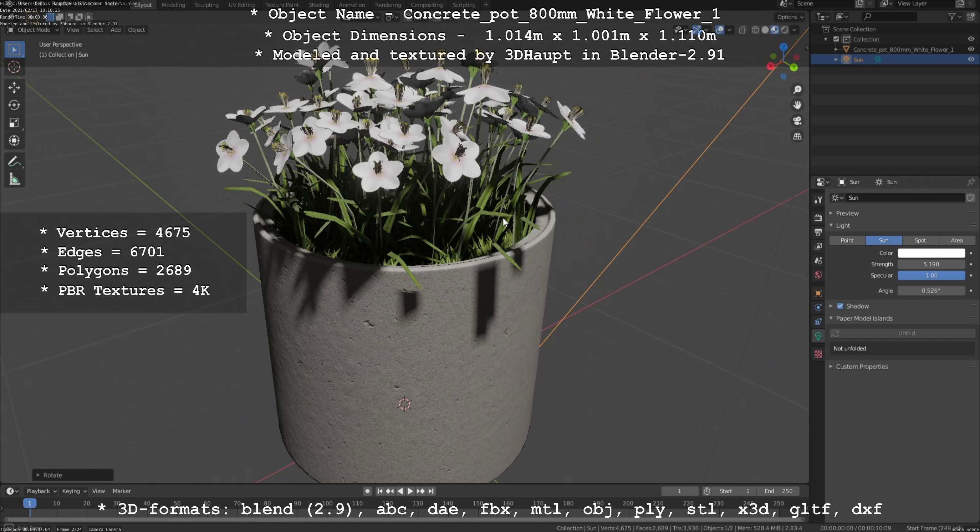The width and height of the screenshot is (980, 532).
Task: Open the Texture properties tab
Action: point(818,354)
